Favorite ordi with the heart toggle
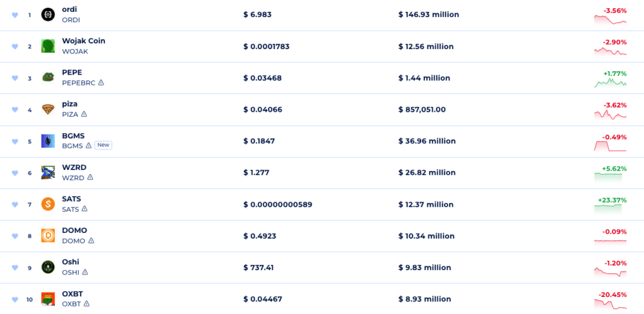Image resolution: width=644 pixels, height=314 pixels. (15, 15)
